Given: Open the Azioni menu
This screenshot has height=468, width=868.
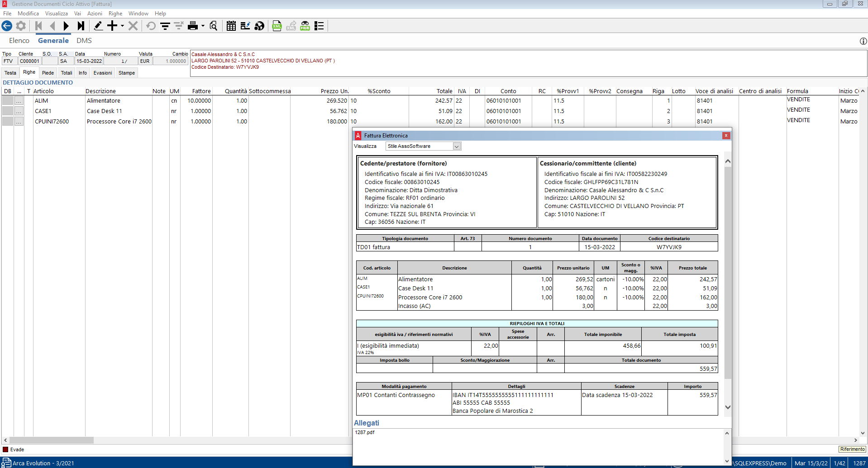Looking at the screenshot, I should [95, 14].
